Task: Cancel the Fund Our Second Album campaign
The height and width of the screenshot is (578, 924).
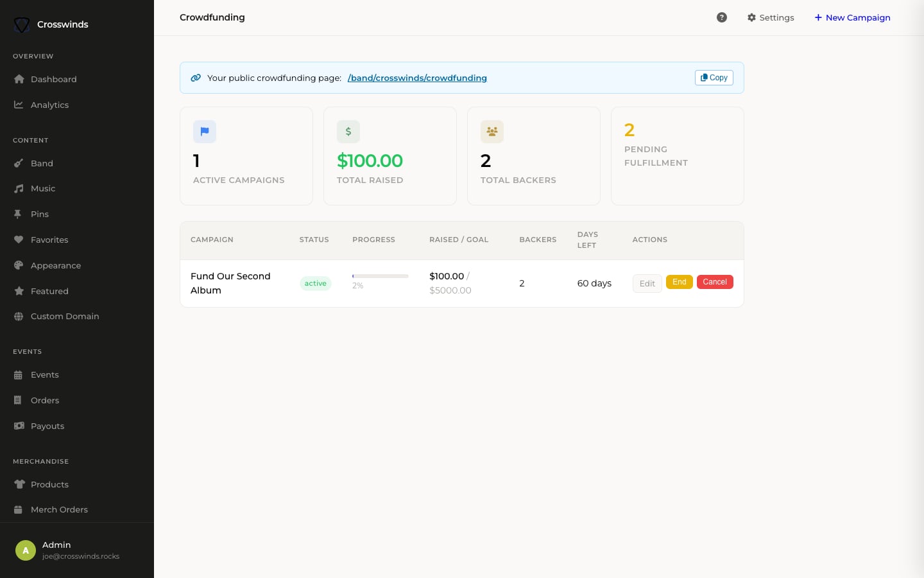Action: [715, 282]
